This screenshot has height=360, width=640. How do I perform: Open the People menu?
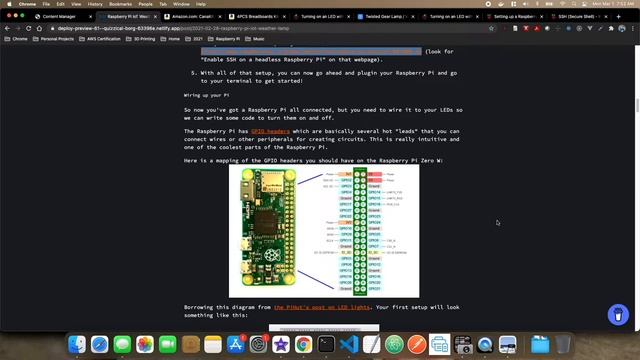(145, 4)
